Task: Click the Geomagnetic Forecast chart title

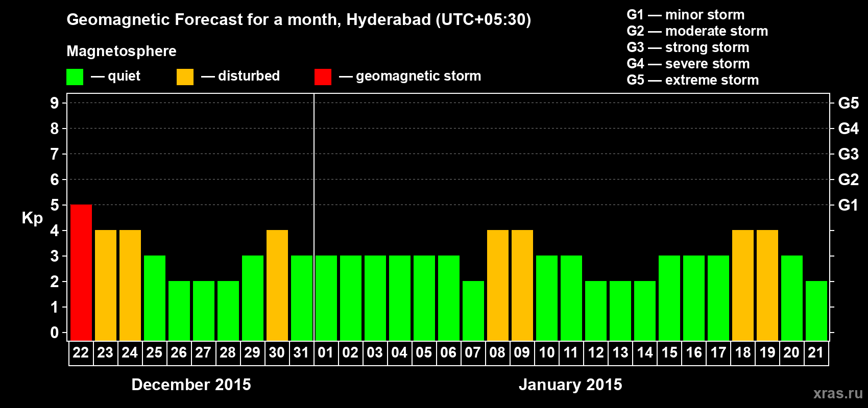Action: [x=299, y=20]
